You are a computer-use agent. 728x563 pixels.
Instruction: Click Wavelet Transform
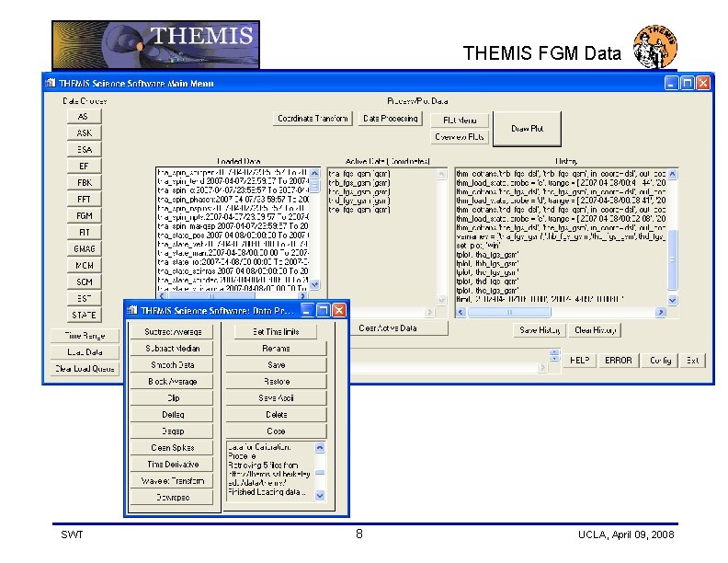[x=172, y=481]
